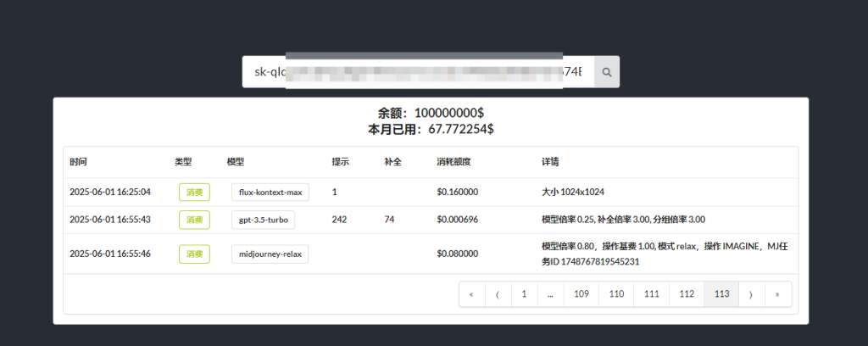Click the flux-kontext-max model tag

(x=270, y=193)
